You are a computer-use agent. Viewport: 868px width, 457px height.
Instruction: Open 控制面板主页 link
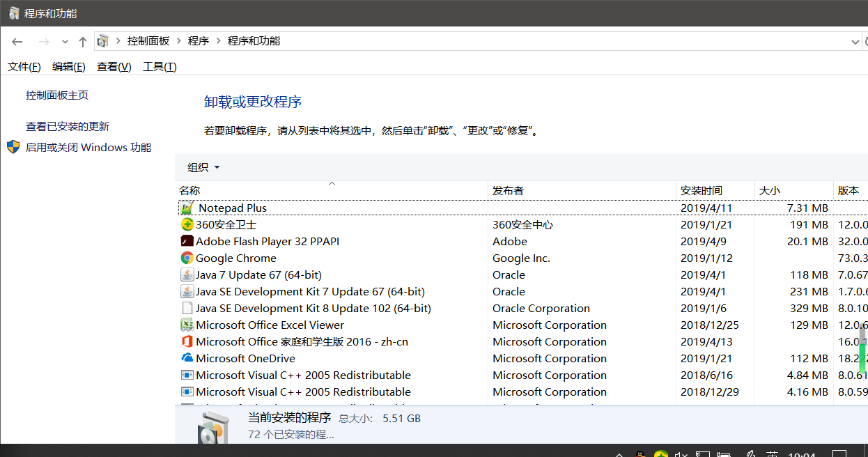point(57,95)
